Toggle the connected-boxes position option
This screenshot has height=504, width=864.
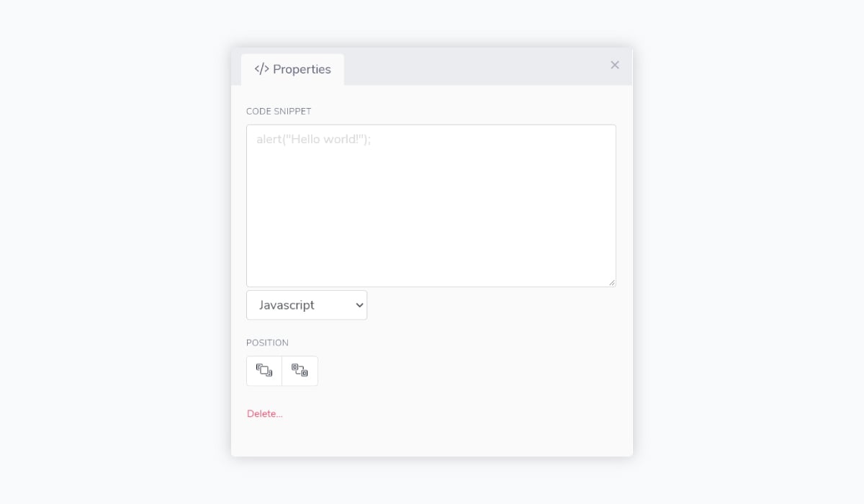[300, 371]
